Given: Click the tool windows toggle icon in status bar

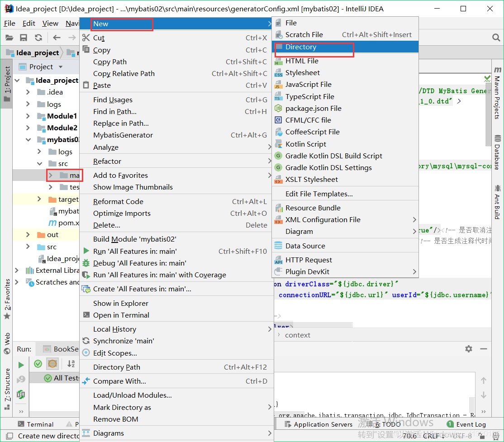Looking at the screenshot, I should [x=10, y=436].
